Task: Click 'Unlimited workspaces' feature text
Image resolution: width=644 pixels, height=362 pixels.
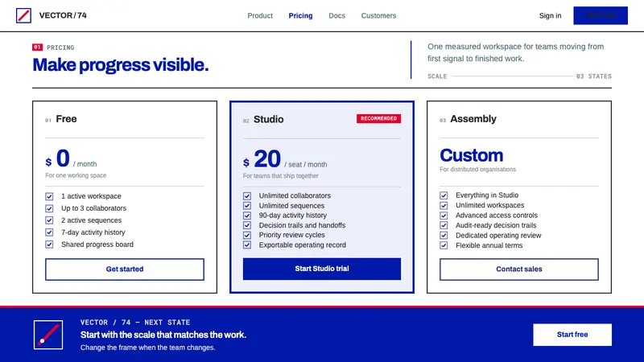Action: tap(489, 205)
